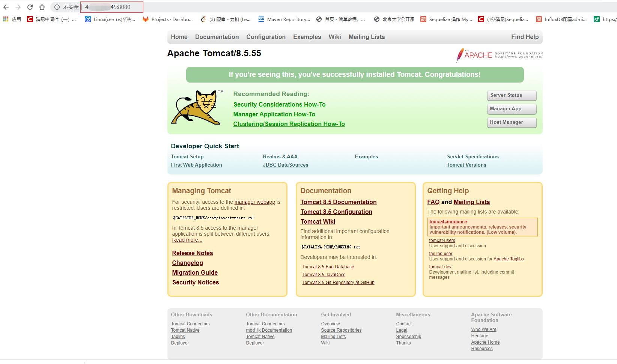Screen dimensions: 617x364
Task: Open the Documentation nav item
Action: point(217,37)
